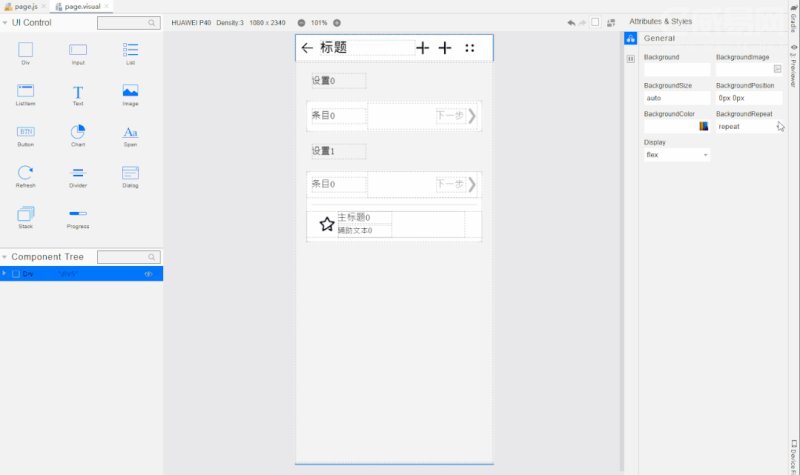
Task: Click the BackgroundSize field showing auto
Action: coord(677,98)
